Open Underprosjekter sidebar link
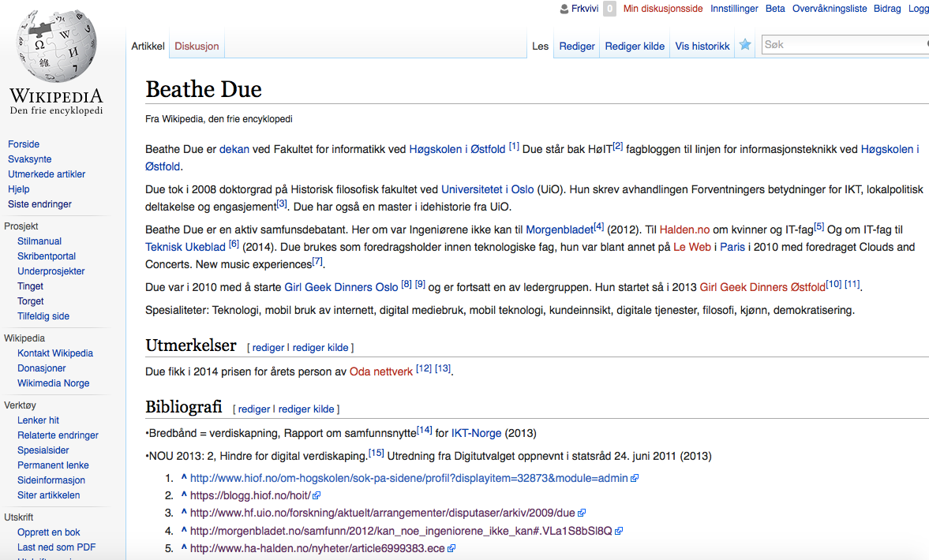The image size is (929, 560). [x=51, y=271]
